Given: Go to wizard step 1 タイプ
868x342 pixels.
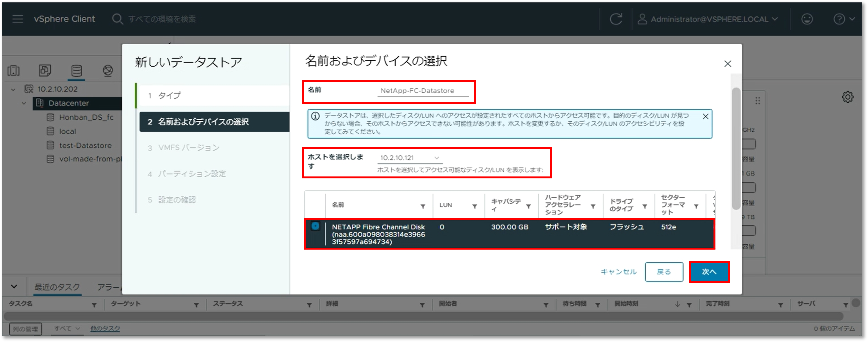Looking at the screenshot, I should click(x=214, y=96).
